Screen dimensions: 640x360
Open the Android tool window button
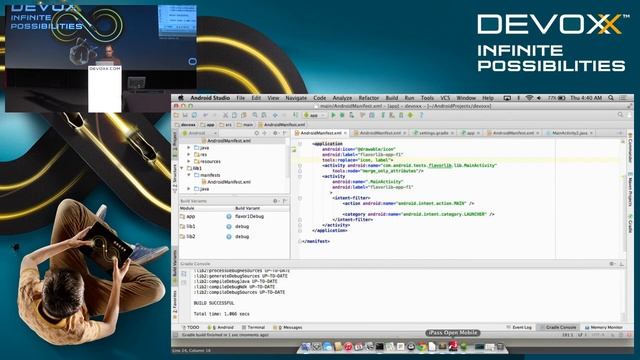click(x=220, y=327)
